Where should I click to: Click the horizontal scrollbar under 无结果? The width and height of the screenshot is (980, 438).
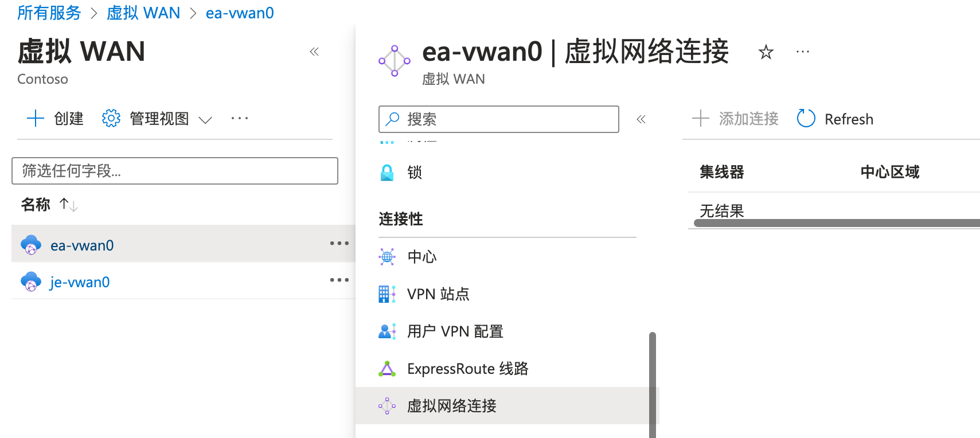[x=837, y=223]
